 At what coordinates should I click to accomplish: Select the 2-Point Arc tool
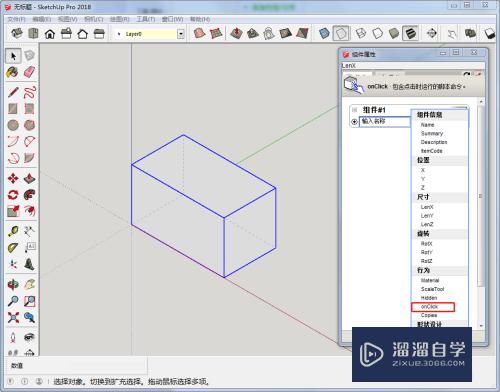[x=29, y=141]
